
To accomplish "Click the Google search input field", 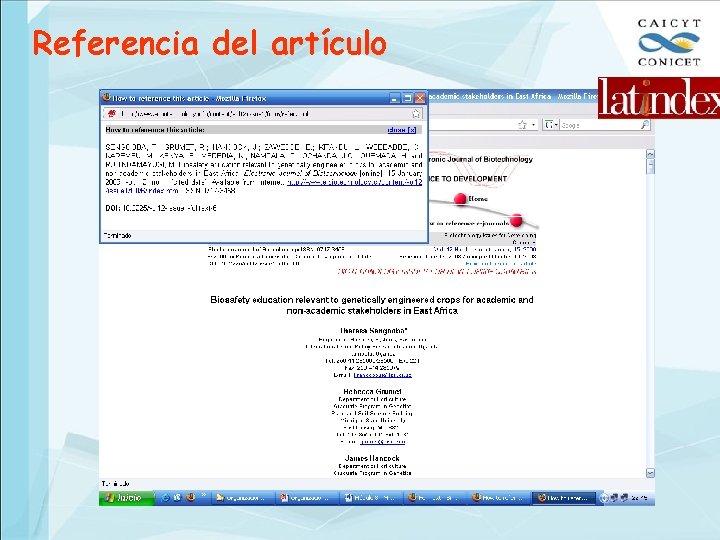I will pos(599,125).
